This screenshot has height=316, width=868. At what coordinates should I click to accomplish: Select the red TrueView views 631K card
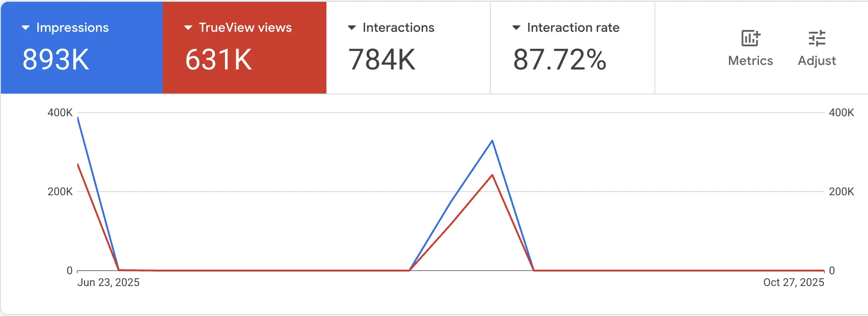point(244,48)
